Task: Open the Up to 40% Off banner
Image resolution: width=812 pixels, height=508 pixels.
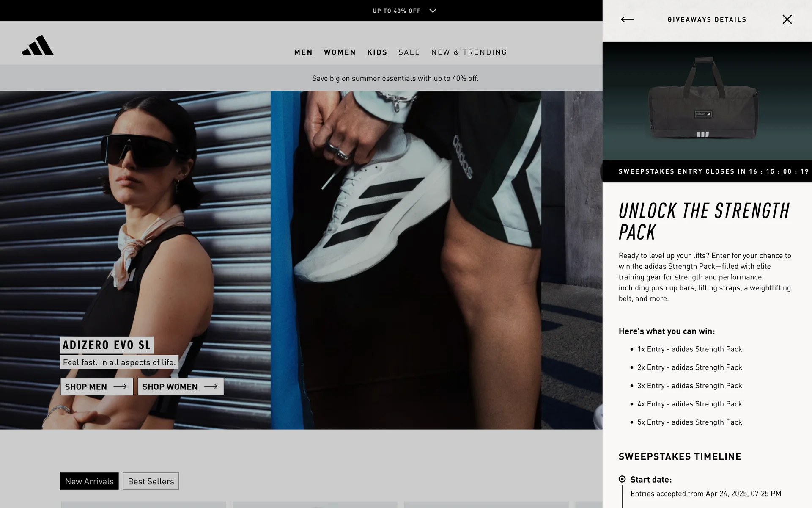Action: 396,11
